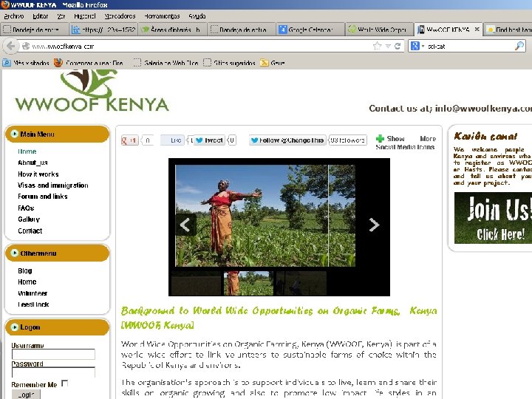Click the browser back arrow button

(10, 46)
